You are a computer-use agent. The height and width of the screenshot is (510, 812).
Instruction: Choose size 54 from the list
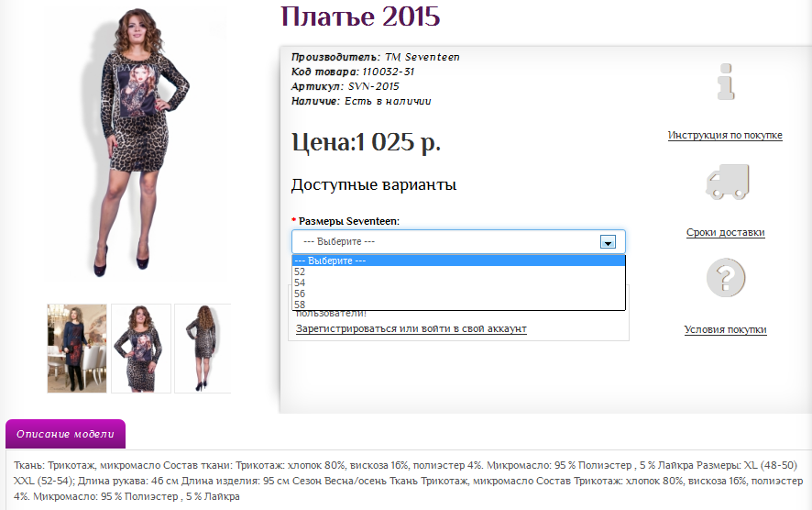(458, 283)
